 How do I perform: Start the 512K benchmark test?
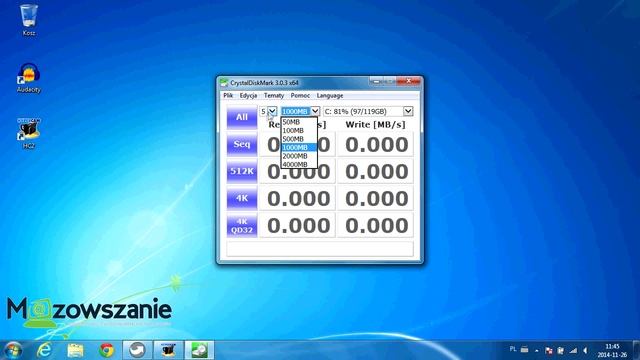[242, 171]
